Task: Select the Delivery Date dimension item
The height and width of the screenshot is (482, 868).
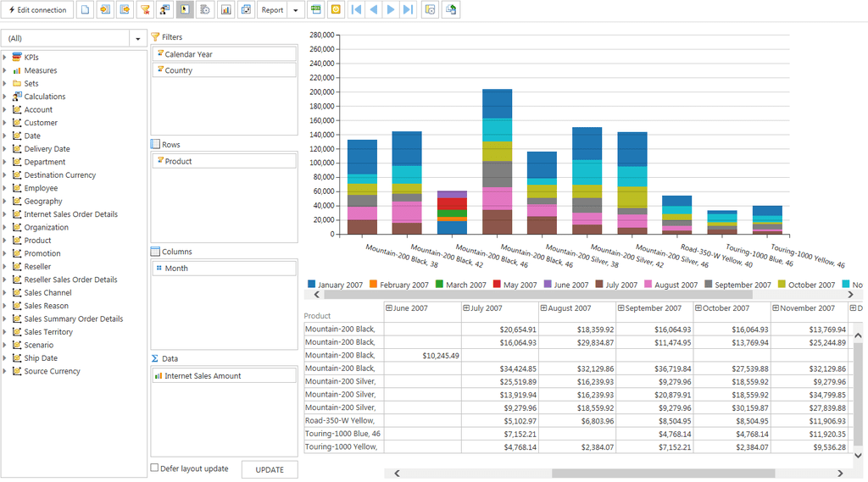Action: (47, 149)
